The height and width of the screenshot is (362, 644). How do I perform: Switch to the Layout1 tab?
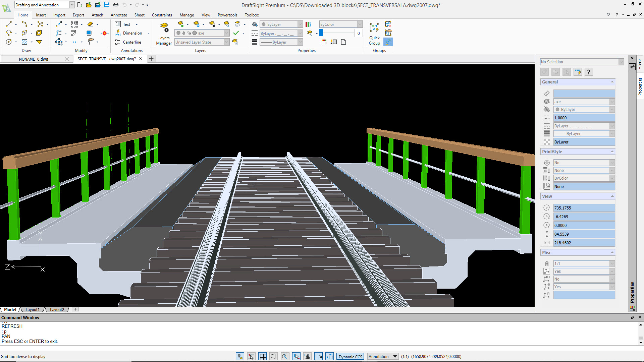click(x=33, y=309)
